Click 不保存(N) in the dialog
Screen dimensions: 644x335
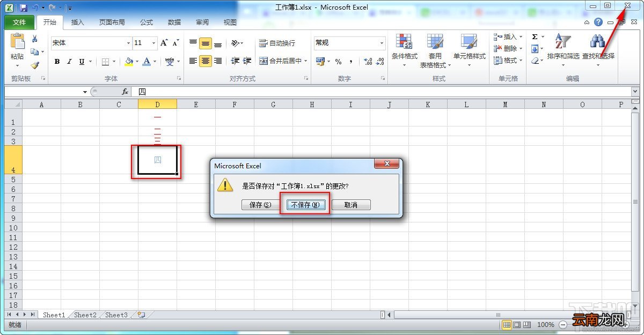(x=305, y=205)
